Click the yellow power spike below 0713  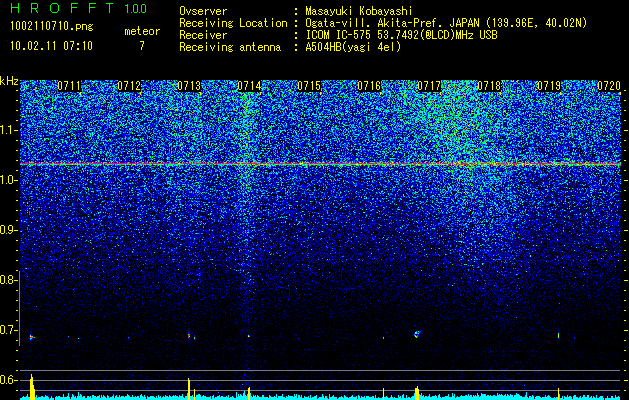click(x=189, y=389)
